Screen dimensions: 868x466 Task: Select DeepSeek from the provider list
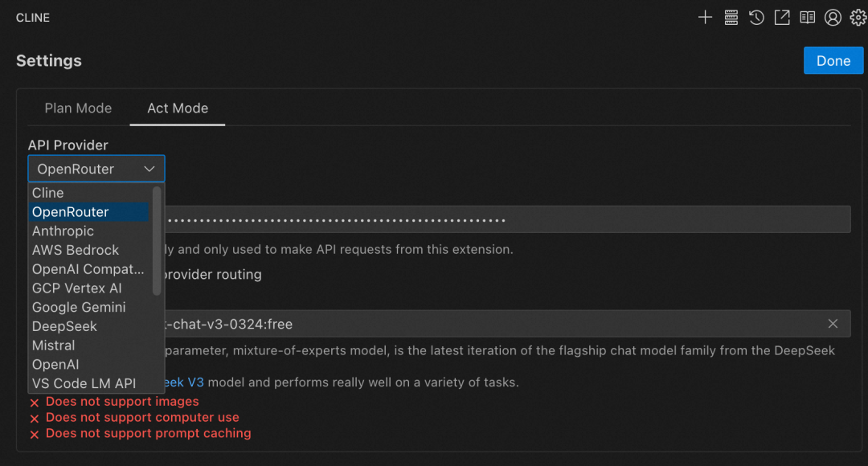pos(64,326)
